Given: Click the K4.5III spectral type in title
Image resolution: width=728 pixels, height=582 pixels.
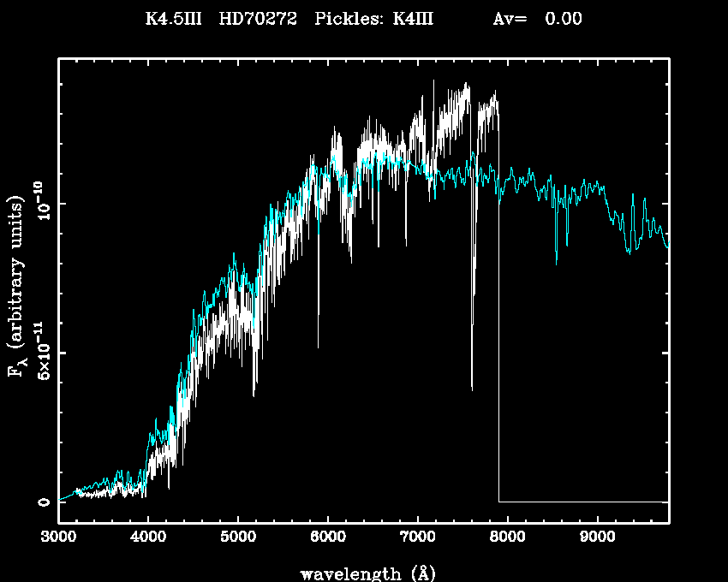Looking at the screenshot, I should click(173, 19).
